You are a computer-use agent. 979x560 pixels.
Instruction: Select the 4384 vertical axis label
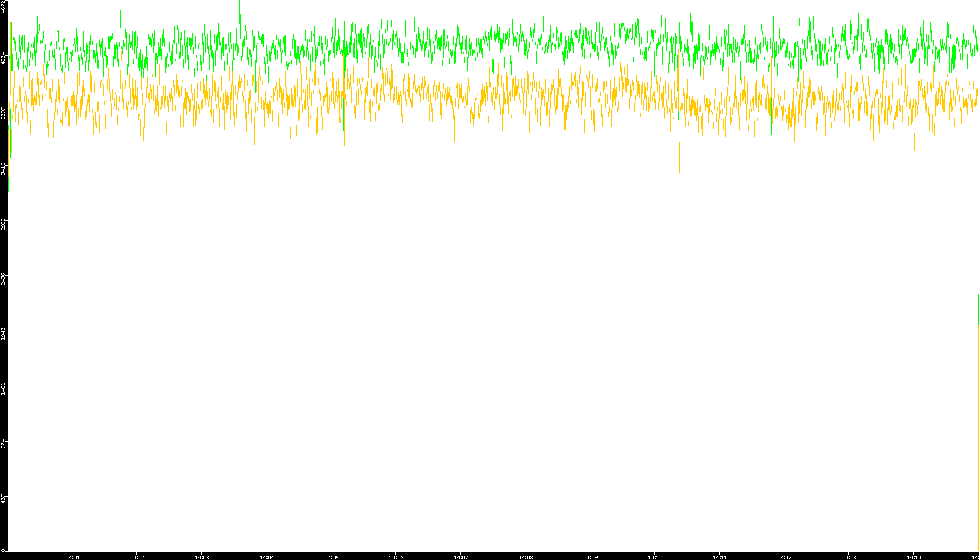(x=3, y=58)
